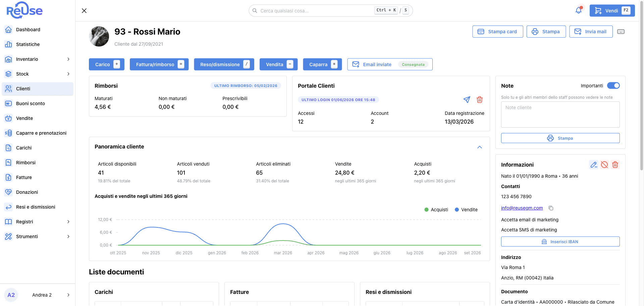The width and height of the screenshot is (644, 306).
Task: Close the customer detail view
Action: pos(84,11)
